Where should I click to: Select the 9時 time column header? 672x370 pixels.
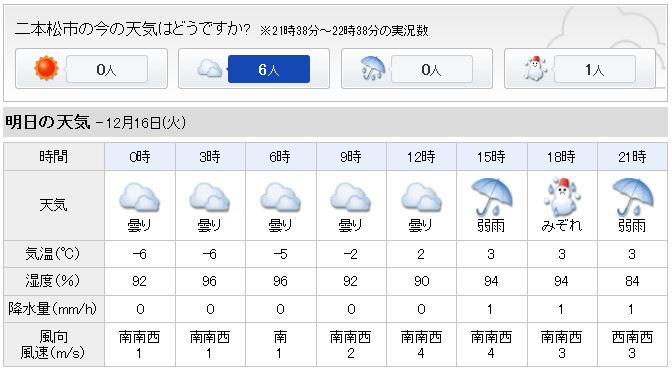click(351, 157)
